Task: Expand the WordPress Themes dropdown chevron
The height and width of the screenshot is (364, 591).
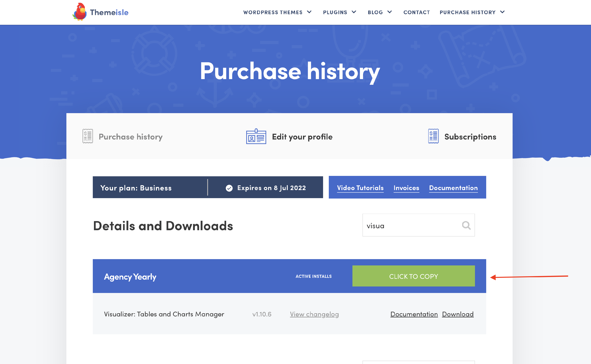Action: tap(309, 12)
